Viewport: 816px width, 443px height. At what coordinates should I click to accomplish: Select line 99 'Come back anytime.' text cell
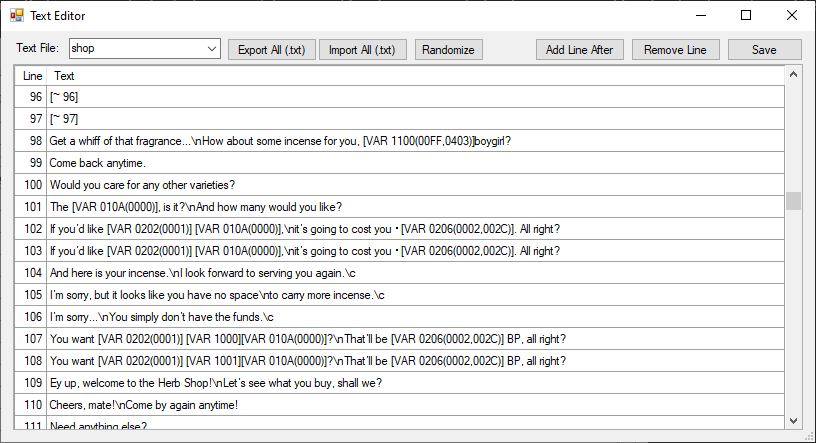[x=415, y=163]
